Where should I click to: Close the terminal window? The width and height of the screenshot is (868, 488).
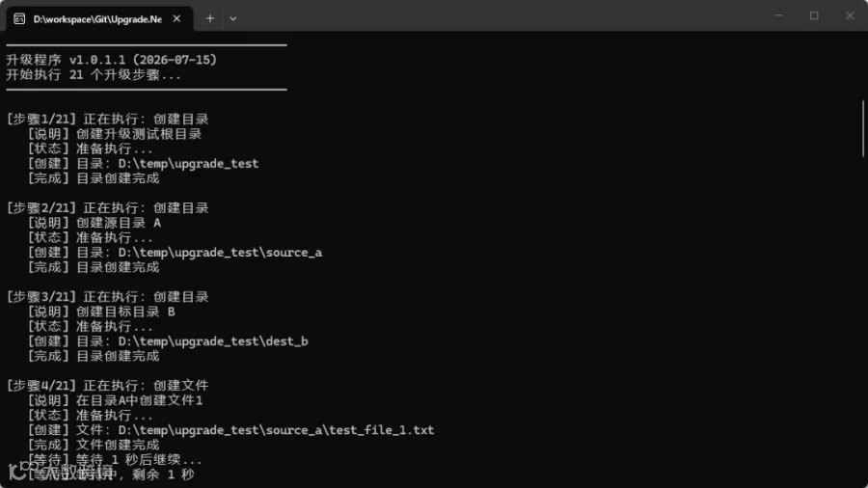[850, 15]
